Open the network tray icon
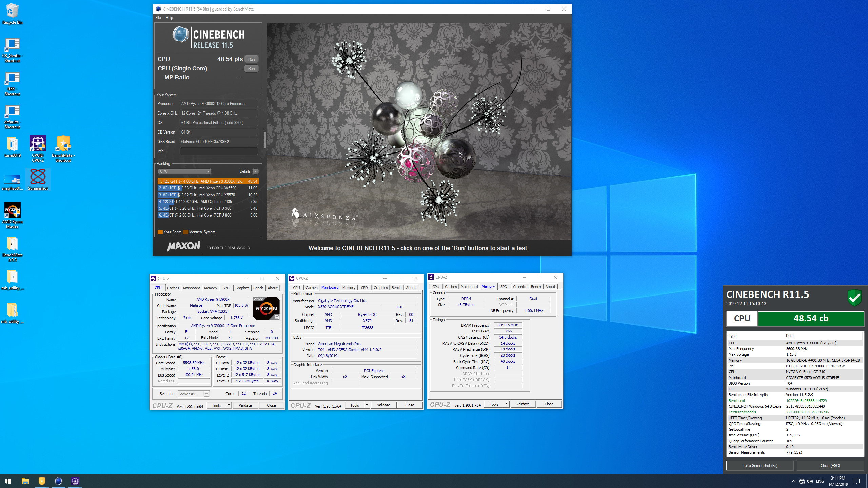Viewport: 868px width, 488px height. coord(802,481)
